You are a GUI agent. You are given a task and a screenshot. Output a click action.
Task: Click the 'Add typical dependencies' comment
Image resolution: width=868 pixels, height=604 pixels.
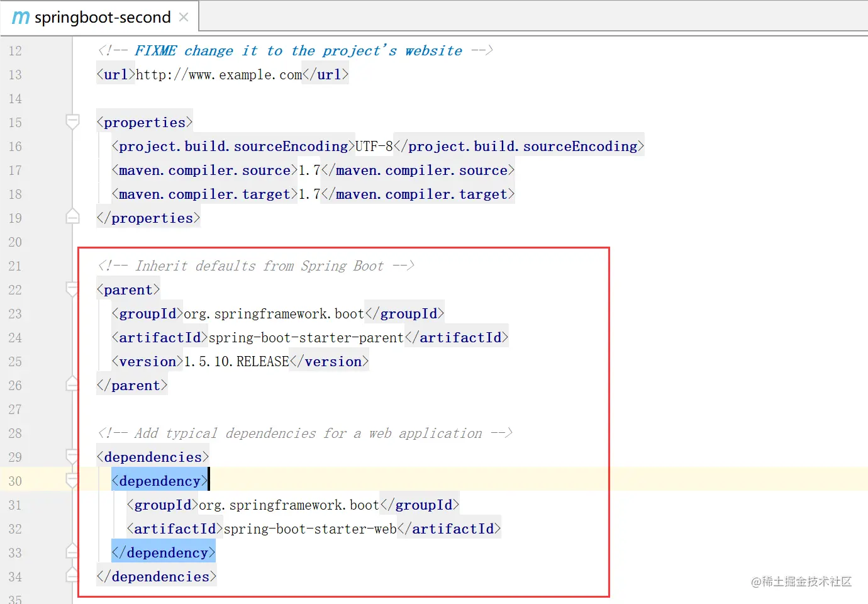(305, 433)
